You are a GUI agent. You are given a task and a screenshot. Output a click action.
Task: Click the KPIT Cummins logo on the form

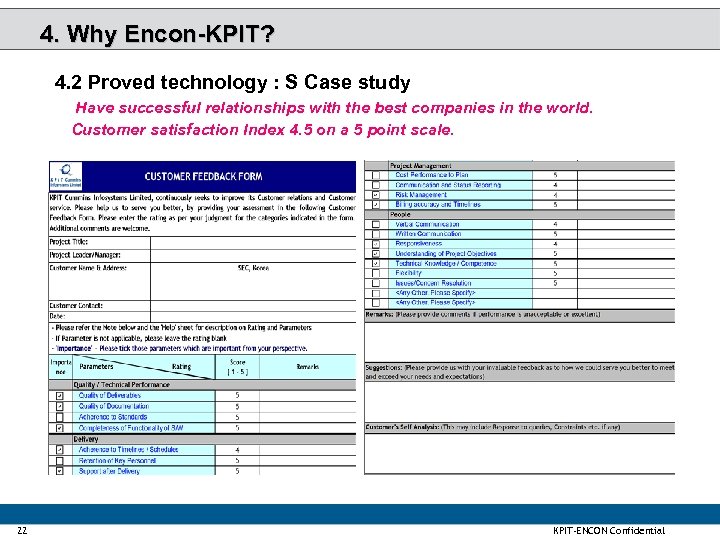coord(66,176)
